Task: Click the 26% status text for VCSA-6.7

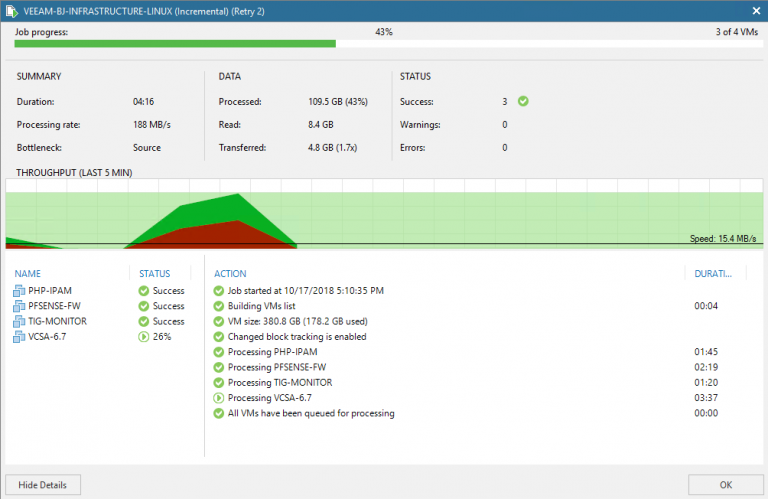Action: tap(162, 337)
